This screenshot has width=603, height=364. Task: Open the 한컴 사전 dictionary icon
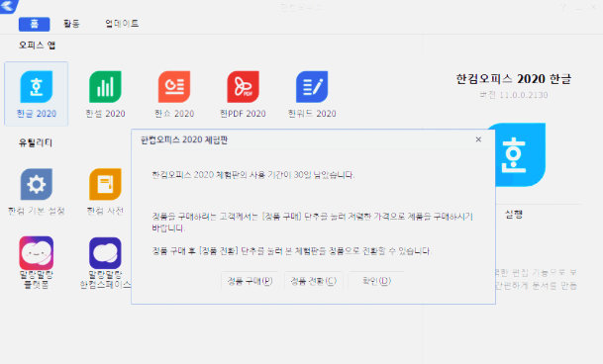[x=105, y=184]
